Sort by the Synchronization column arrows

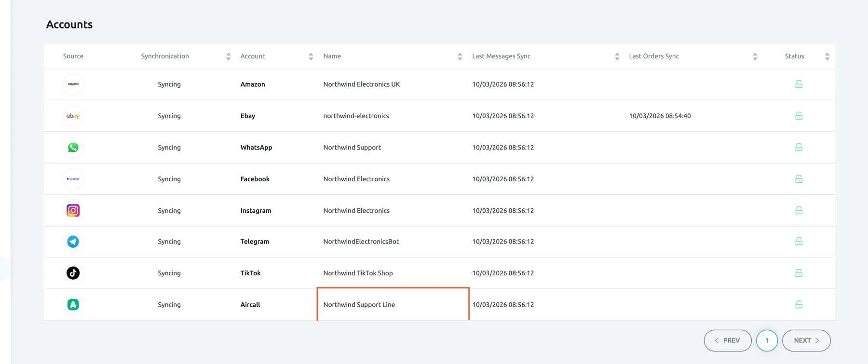tap(229, 56)
